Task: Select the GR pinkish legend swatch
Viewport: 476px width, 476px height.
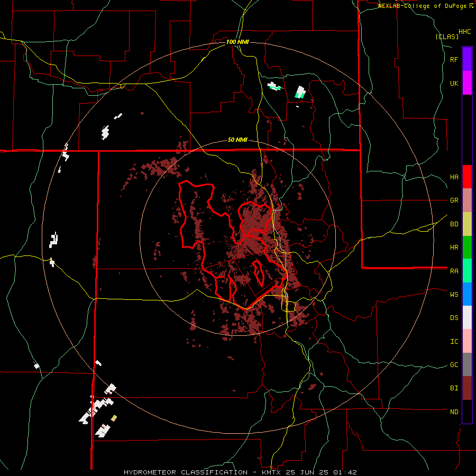Action: (467, 200)
